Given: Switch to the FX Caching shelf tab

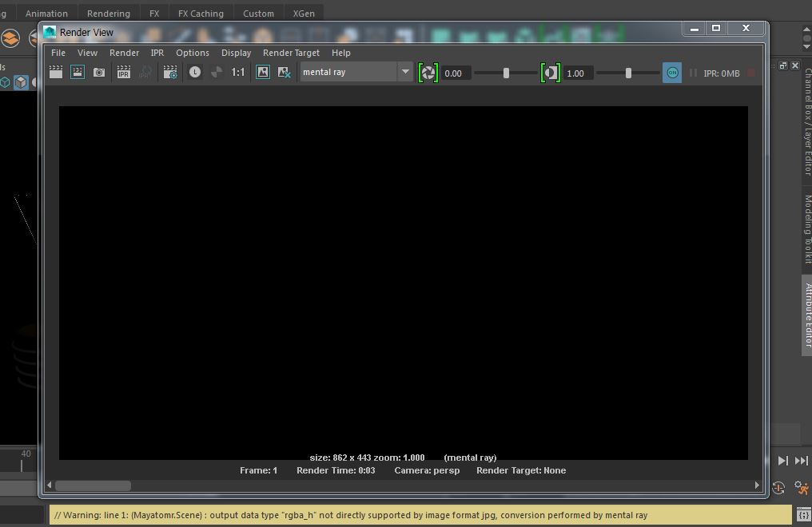Looking at the screenshot, I should 201,14.
